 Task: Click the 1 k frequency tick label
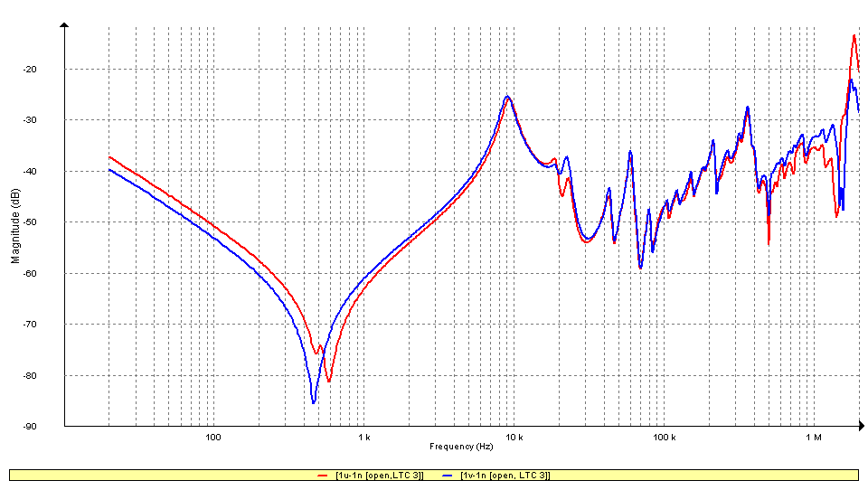[x=363, y=437]
